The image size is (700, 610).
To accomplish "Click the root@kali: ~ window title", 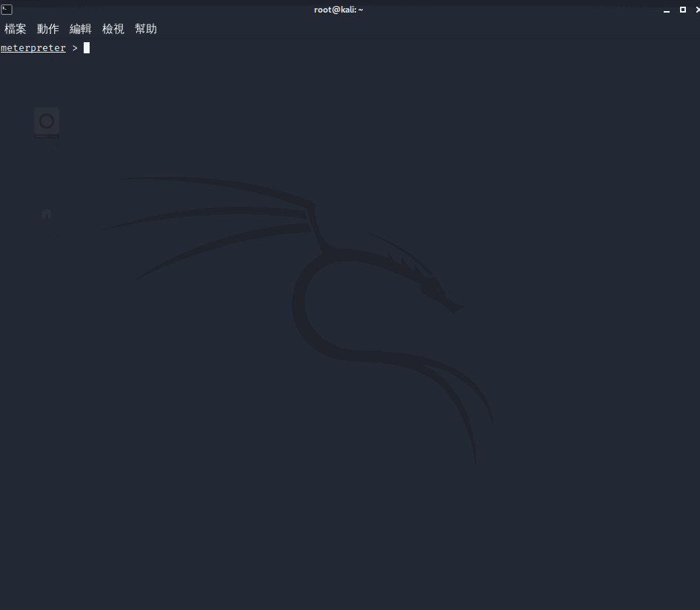I will 339,10.
